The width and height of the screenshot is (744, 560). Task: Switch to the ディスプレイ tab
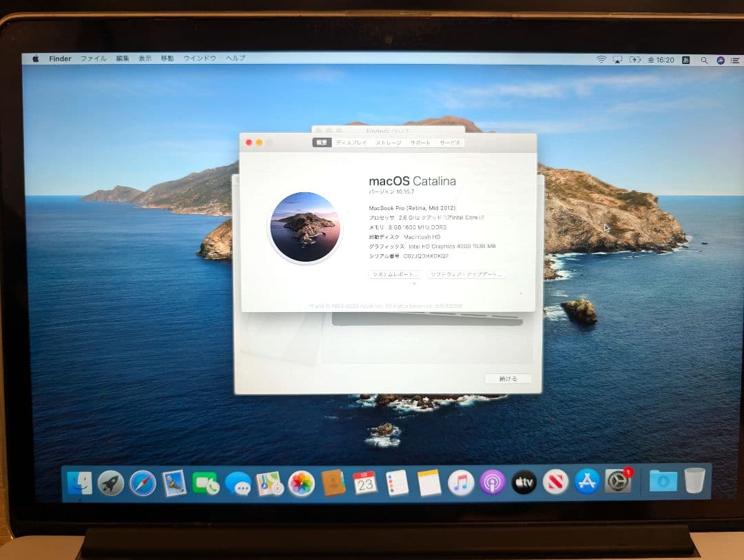pyautogui.click(x=351, y=142)
